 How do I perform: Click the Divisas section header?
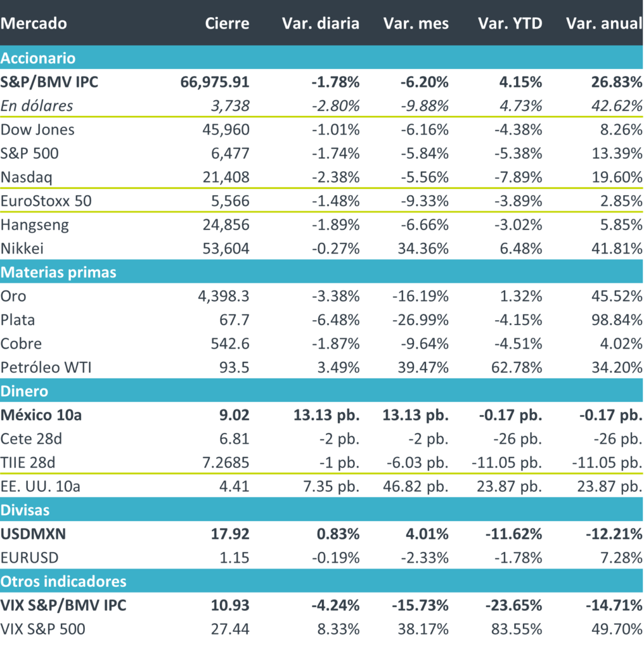(25, 510)
